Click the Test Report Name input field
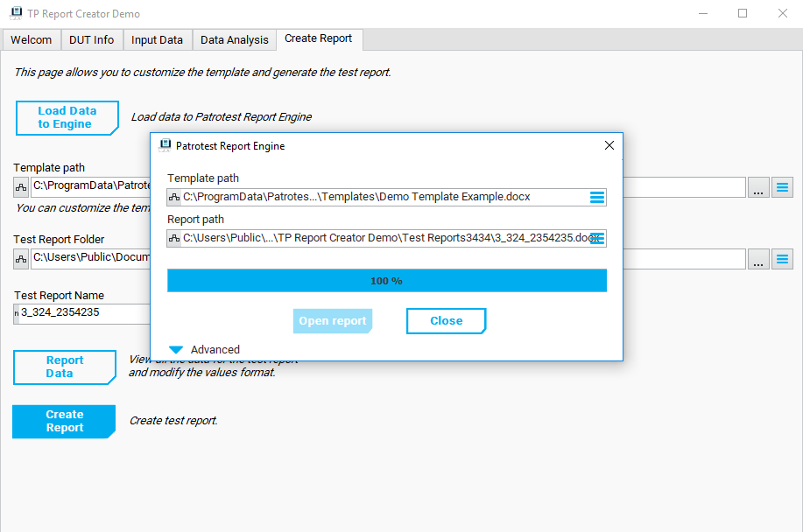The width and height of the screenshot is (803, 532). [x=83, y=312]
